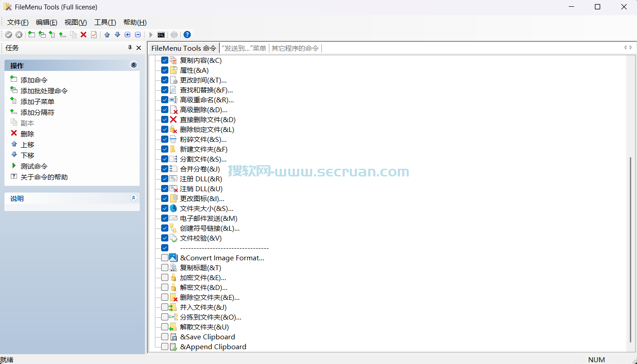
Task: Select the 分拣到文件夹(&O)... row
Action: [x=211, y=317]
